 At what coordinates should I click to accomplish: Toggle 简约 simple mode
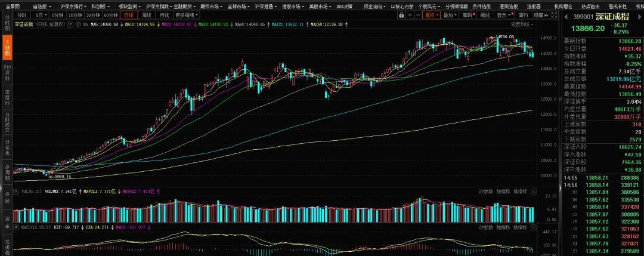click(524, 15)
